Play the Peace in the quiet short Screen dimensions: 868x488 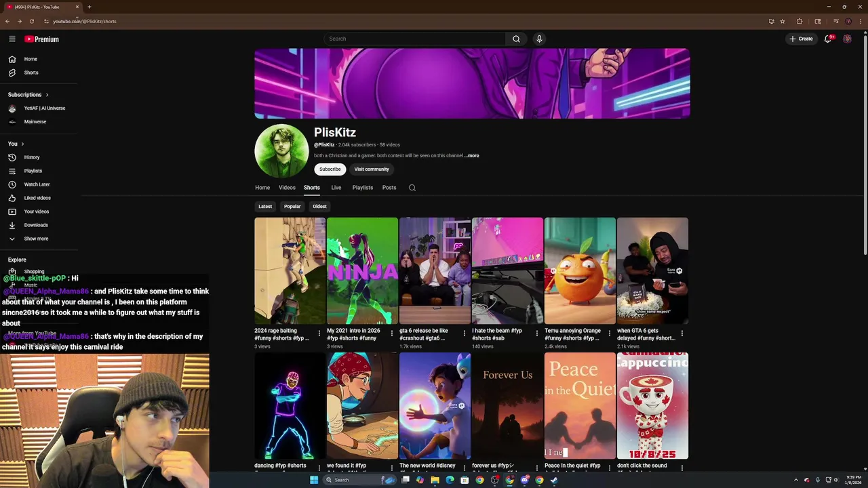point(580,405)
